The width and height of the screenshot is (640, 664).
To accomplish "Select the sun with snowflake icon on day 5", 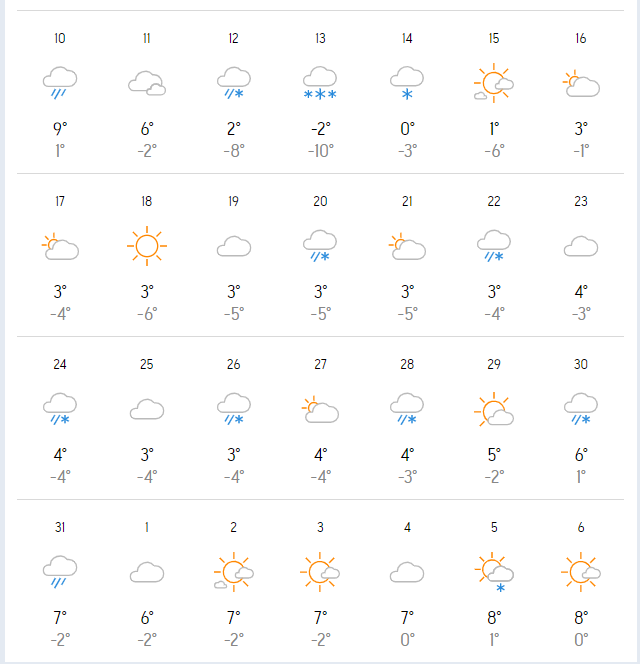I will click(494, 572).
